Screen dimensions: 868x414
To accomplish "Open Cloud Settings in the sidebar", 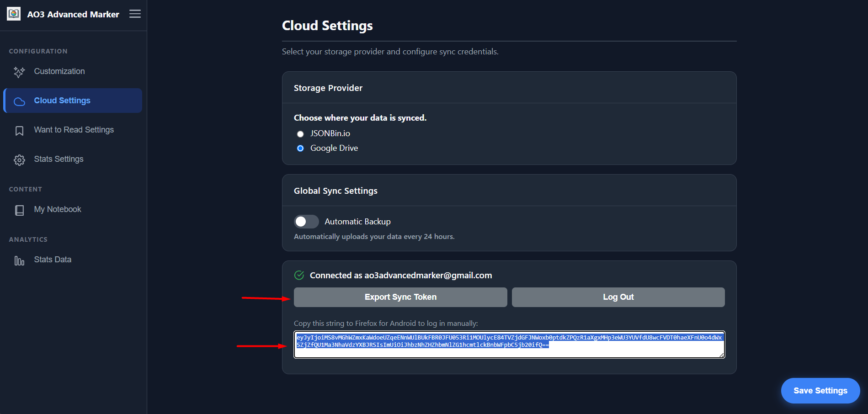I will click(73, 101).
